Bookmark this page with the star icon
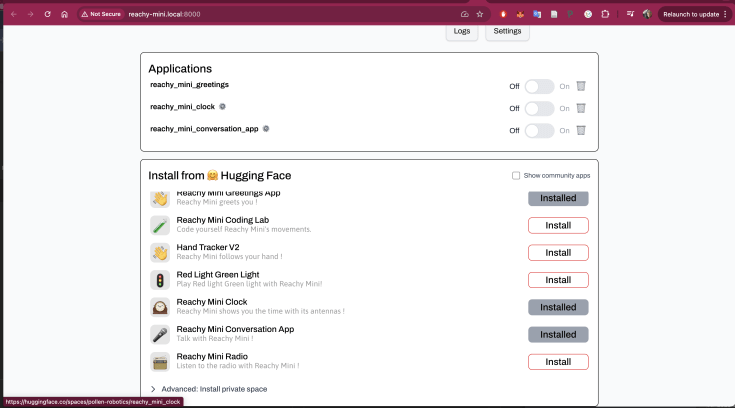 click(x=480, y=14)
